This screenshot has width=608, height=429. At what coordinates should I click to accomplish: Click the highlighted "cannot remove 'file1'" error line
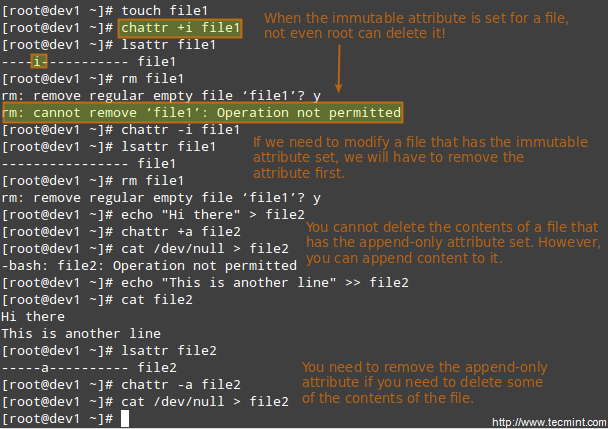pos(201,112)
